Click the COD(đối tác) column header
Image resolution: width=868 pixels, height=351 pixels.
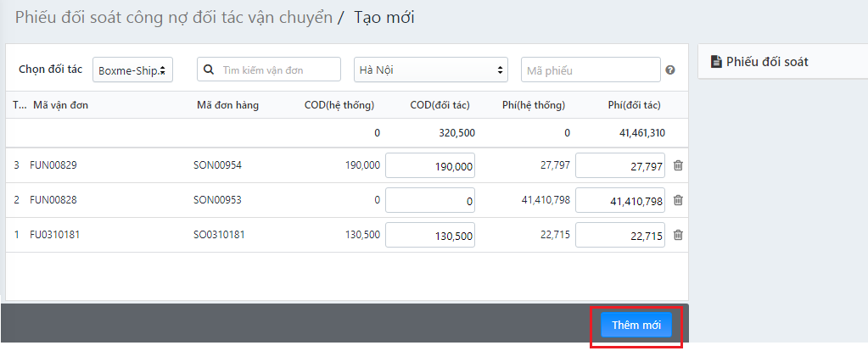(440, 105)
